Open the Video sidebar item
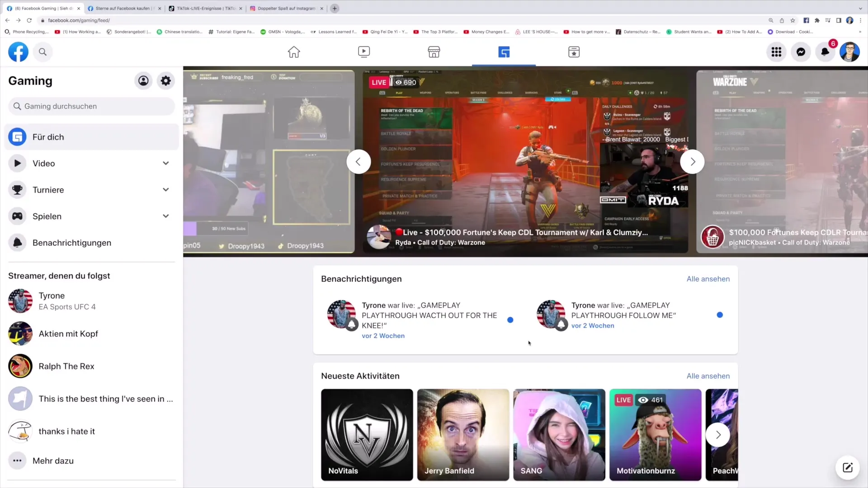 point(91,164)
